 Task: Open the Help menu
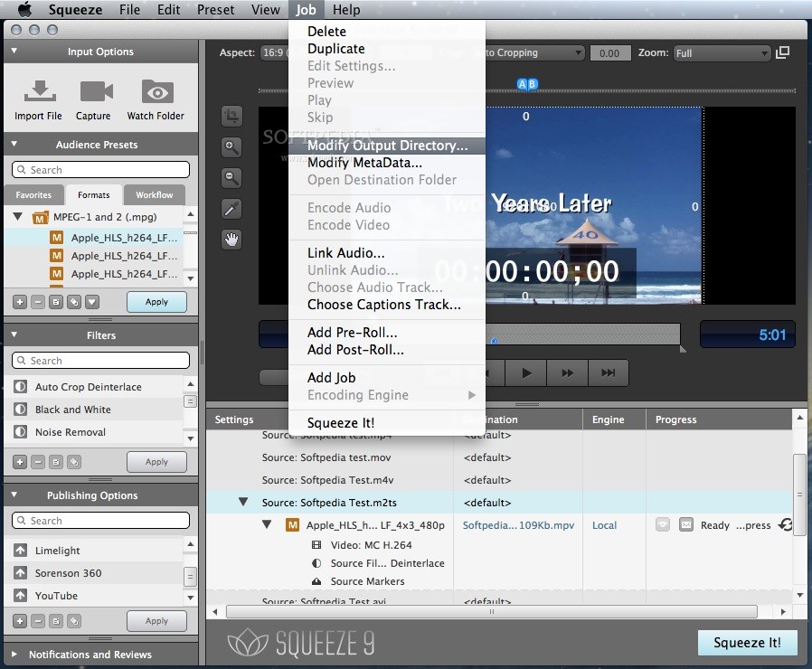coord(346,10)
